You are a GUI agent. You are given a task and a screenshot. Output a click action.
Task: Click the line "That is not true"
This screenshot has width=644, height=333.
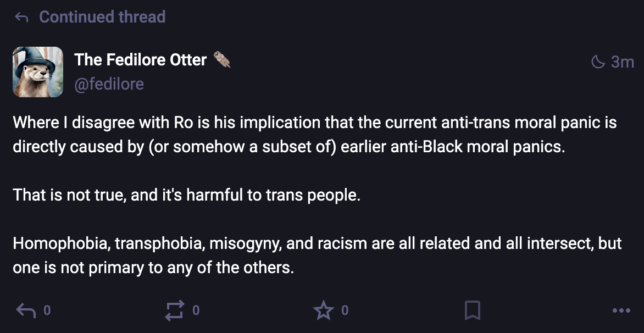pyautogui.click(x=186, y=195)
